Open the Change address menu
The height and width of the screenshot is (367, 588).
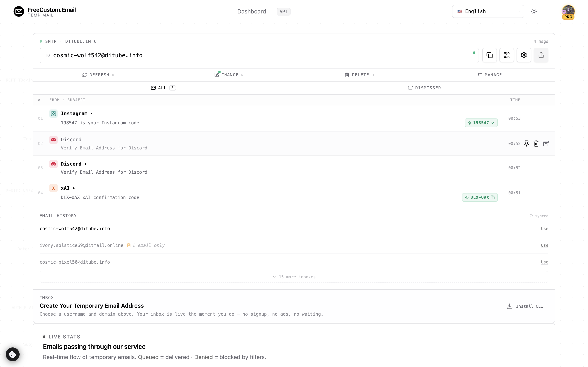pos(228,75)
